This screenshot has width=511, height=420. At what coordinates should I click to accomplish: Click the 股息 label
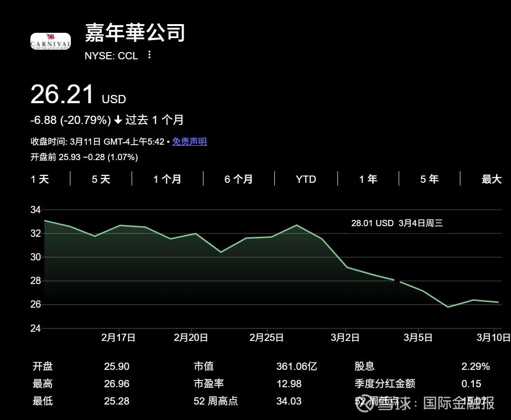pyautogui.click(x=364, y=366)
